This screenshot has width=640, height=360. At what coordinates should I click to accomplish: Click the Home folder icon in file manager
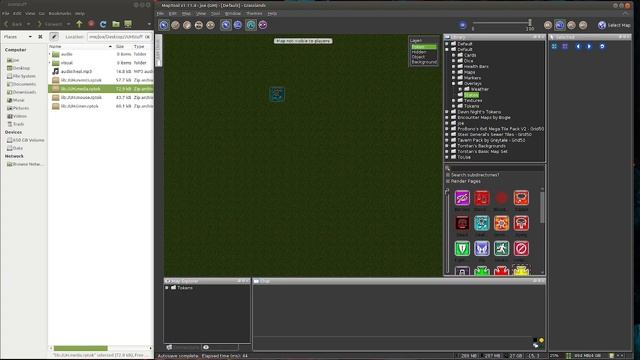pyautogui.click(x=116, y=24)
